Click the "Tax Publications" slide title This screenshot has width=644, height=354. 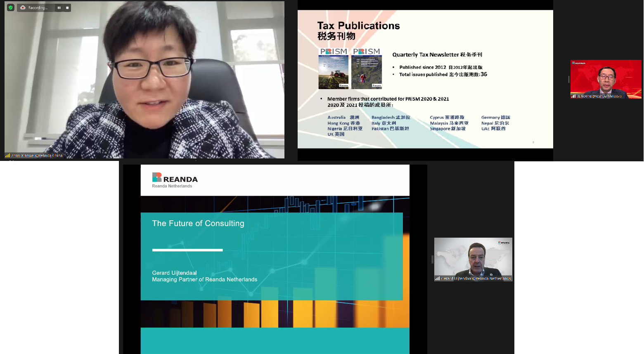[x=358, y=26]
